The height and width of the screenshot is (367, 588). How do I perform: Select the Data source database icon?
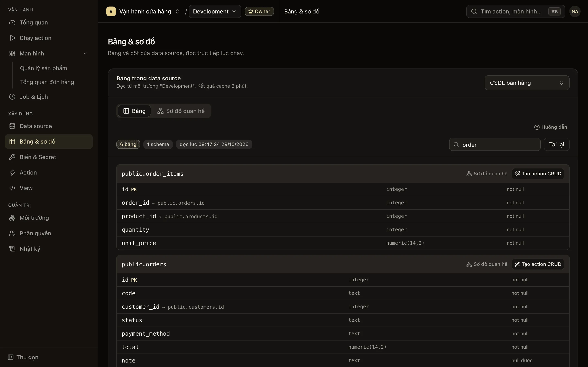(12, 126)
